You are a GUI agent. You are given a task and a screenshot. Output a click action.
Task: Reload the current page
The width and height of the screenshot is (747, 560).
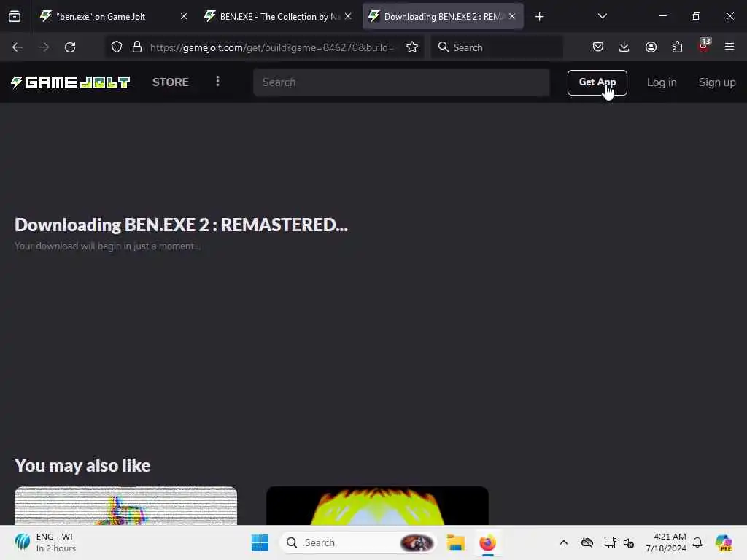(70, 47)
